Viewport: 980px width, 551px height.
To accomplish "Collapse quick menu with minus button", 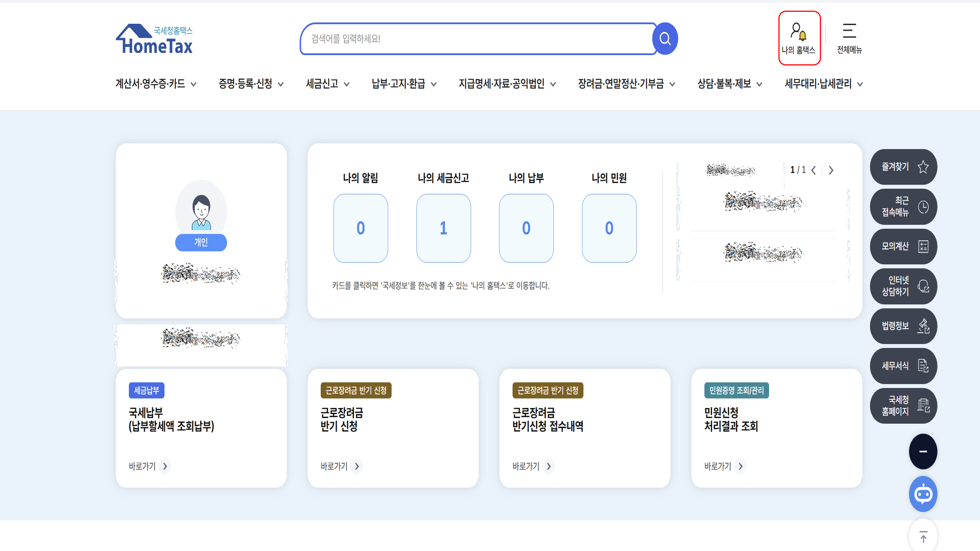I will [x=923, y=451].
